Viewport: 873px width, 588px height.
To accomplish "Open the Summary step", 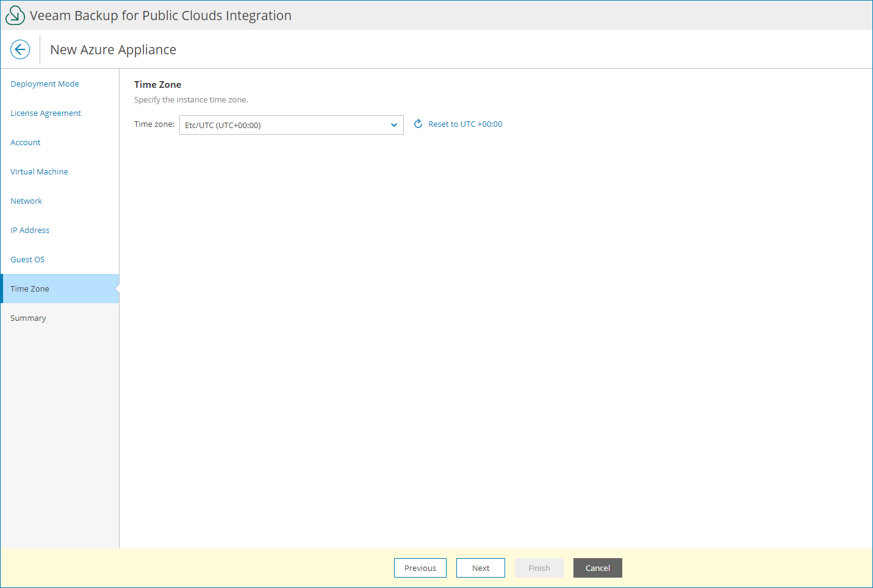I will [x=28, y=318].
